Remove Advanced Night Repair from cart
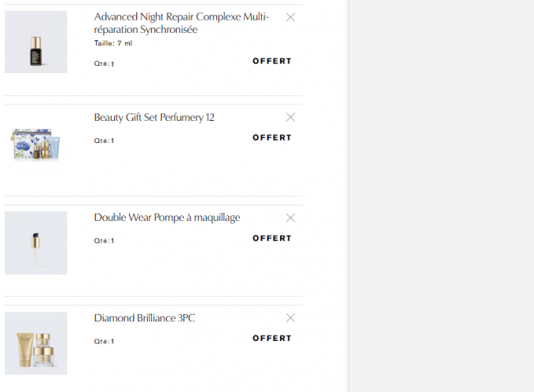Screen dimensions: 534x392 coord(290,17)
